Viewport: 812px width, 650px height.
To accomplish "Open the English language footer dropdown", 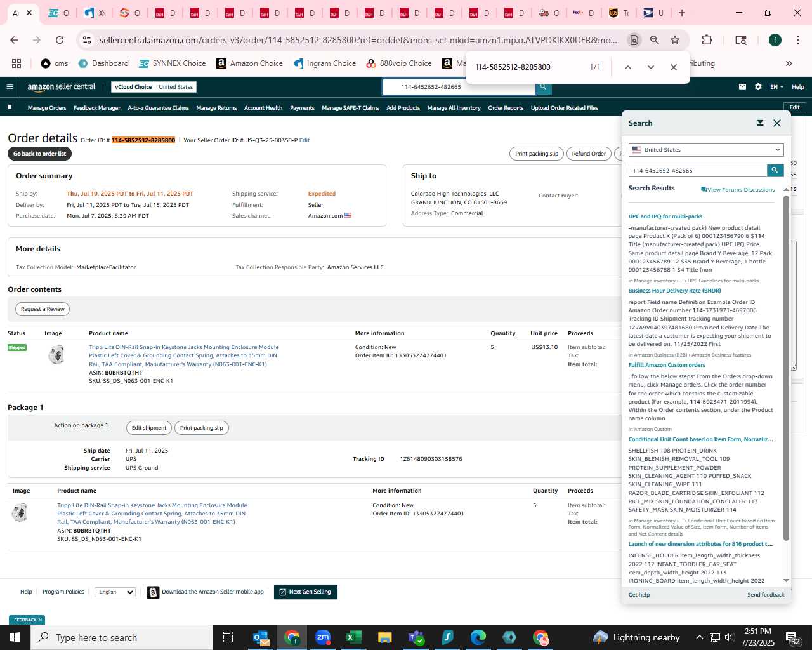I will click(x=115, y=592).
